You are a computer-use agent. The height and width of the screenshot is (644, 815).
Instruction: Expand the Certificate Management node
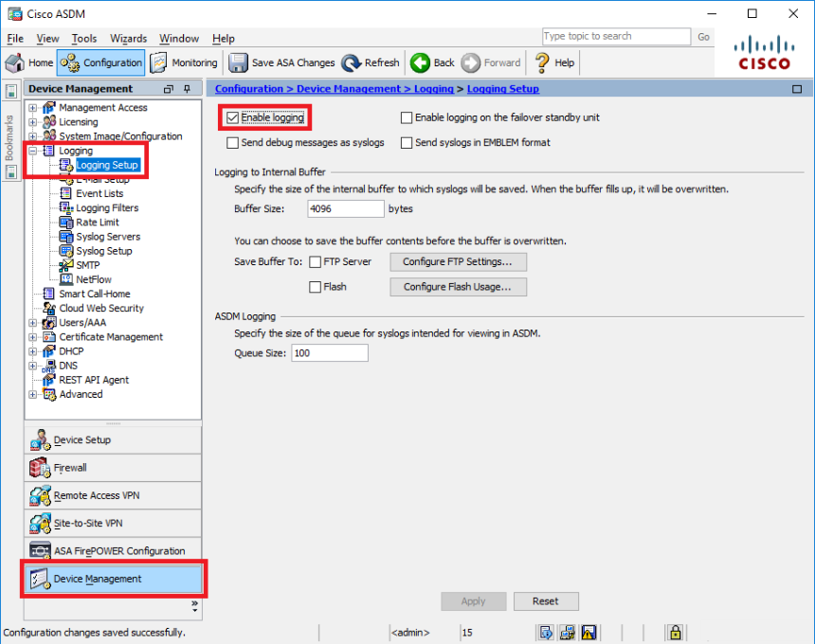coord(33,337)
